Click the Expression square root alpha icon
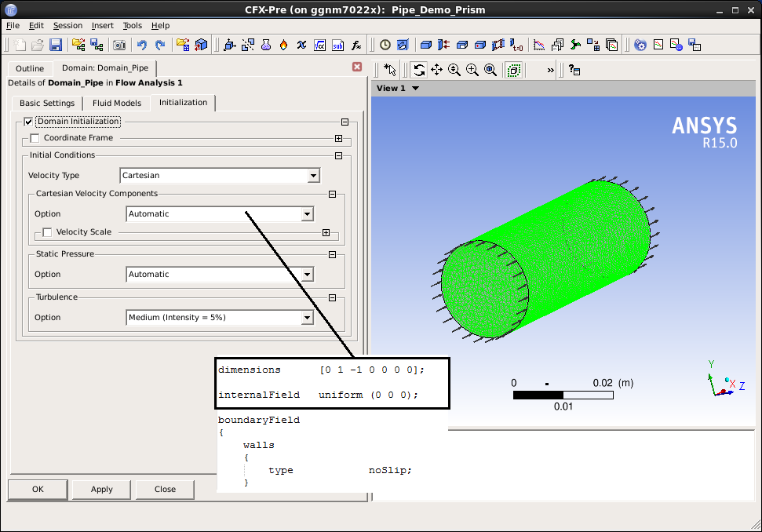Image resolution: width=762 pixels, height=532 pixels. 319,46
